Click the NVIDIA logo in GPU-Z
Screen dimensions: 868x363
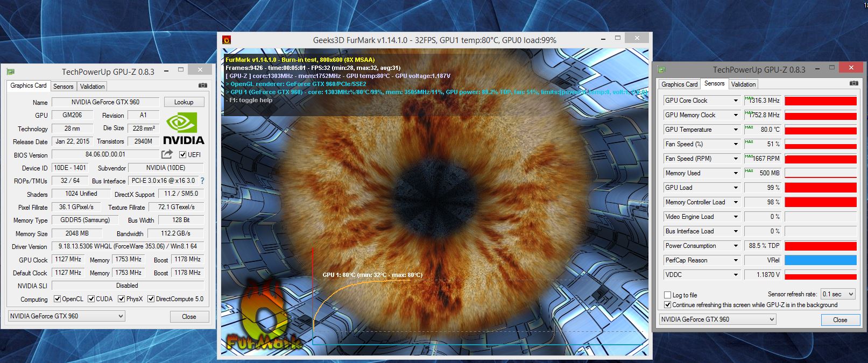pyautogui.click(x=184, y=129)
